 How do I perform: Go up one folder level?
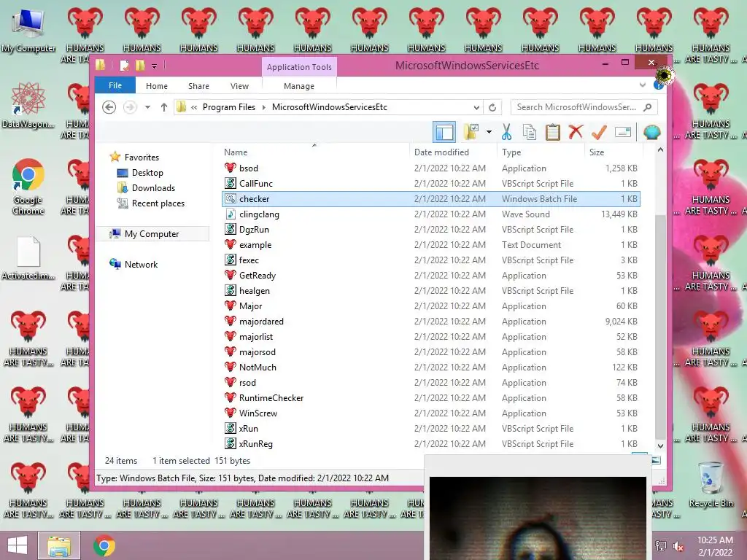[164, 107]
